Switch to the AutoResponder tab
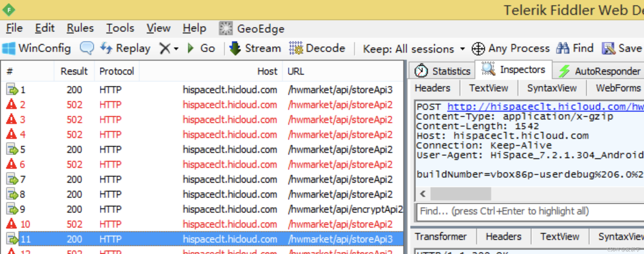The image size is (644, 254). coord(599,71)
